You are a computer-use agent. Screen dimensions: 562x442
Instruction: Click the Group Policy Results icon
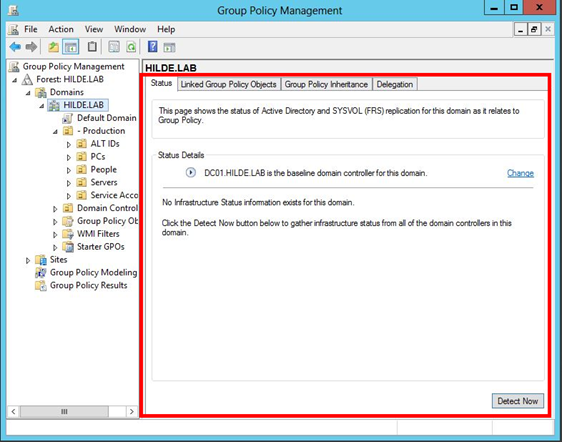pyautogui.click(x=41, y=286)
